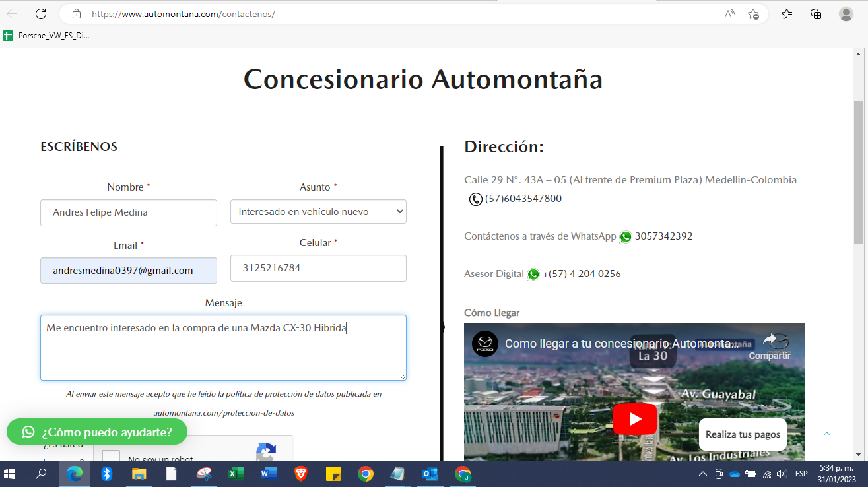Click Realiza tus pagos button
Screen dimensions: 868x487
743,434
